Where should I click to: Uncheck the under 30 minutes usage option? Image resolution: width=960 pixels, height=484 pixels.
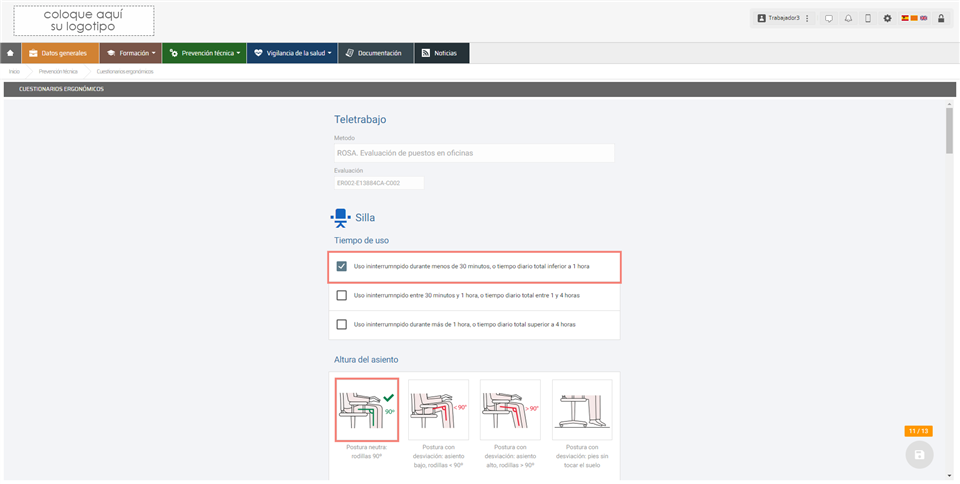(x=342, y=267)
